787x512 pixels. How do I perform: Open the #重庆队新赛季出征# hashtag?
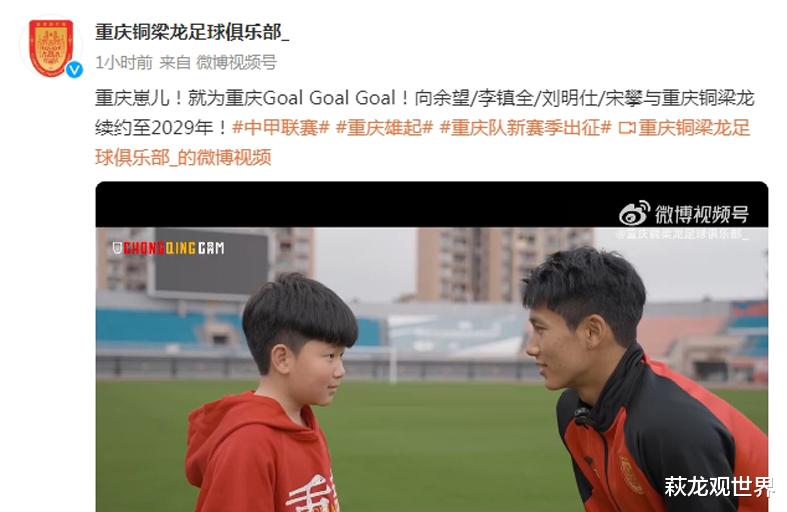pyautogui.click(x=526, y=127)
